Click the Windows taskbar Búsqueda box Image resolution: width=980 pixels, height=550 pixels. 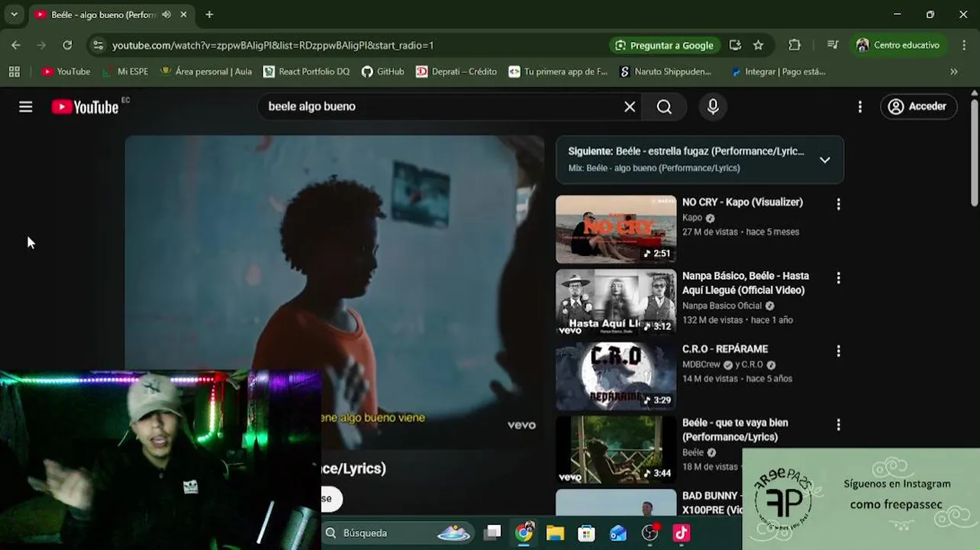point(398,532)
